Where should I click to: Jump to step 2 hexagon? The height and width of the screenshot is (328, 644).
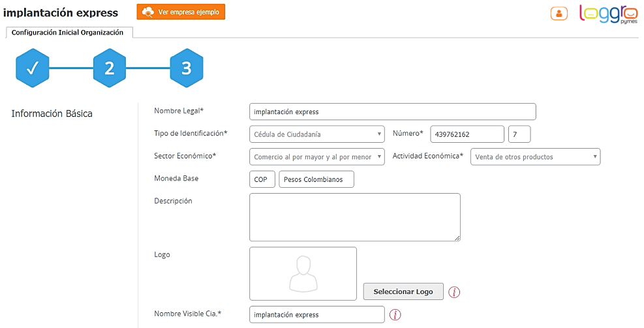coord(110,68)
